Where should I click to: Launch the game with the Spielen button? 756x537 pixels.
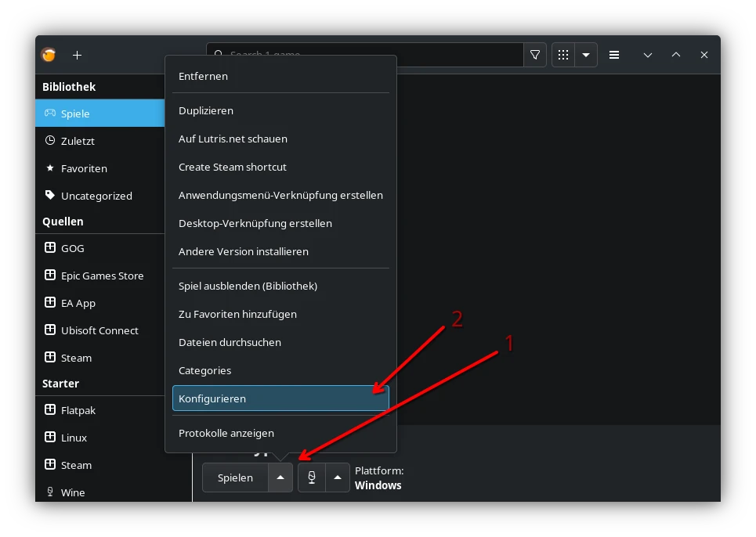tap(234, 477)
